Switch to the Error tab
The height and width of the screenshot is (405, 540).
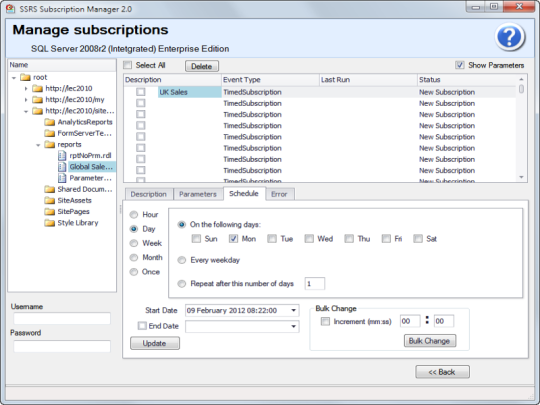click(x=279, y=194)
